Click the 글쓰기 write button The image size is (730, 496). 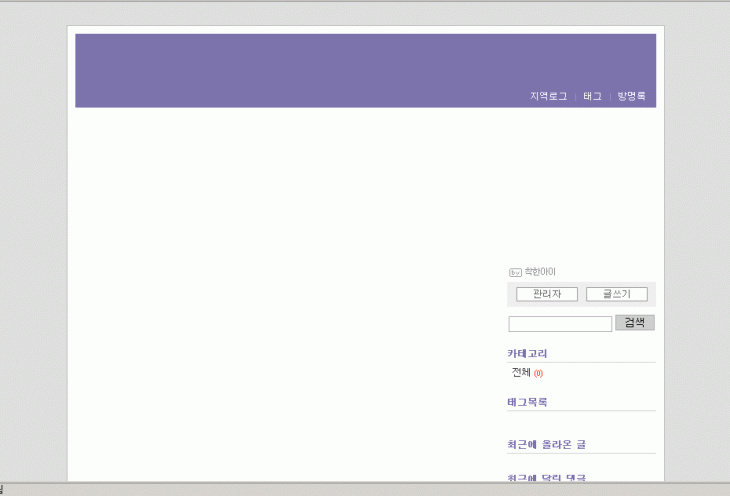616,294
